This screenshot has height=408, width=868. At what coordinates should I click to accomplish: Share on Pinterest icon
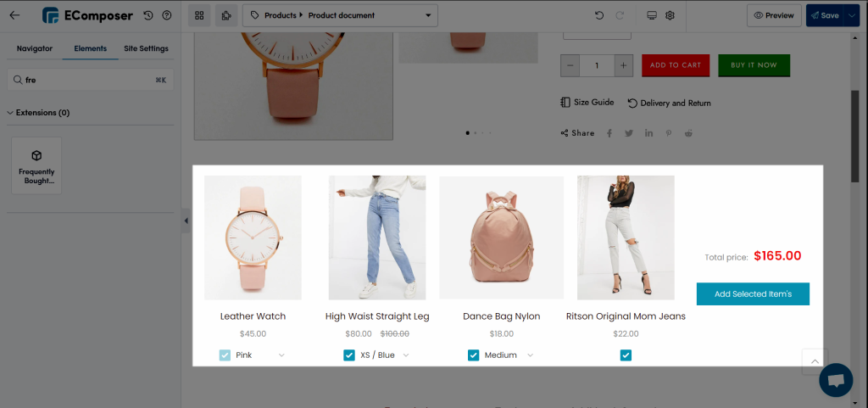(669, 133)
